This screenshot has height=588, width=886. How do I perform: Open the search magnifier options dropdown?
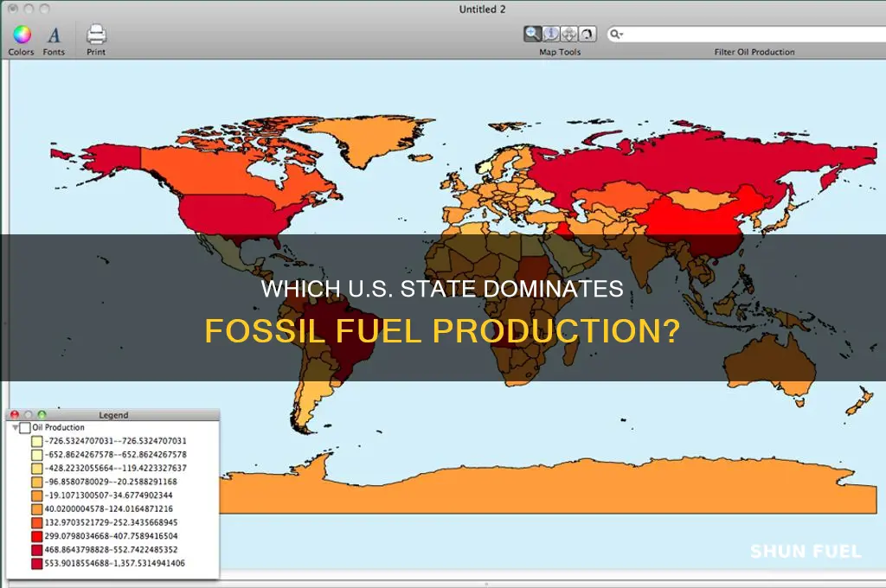coord(616,35)
